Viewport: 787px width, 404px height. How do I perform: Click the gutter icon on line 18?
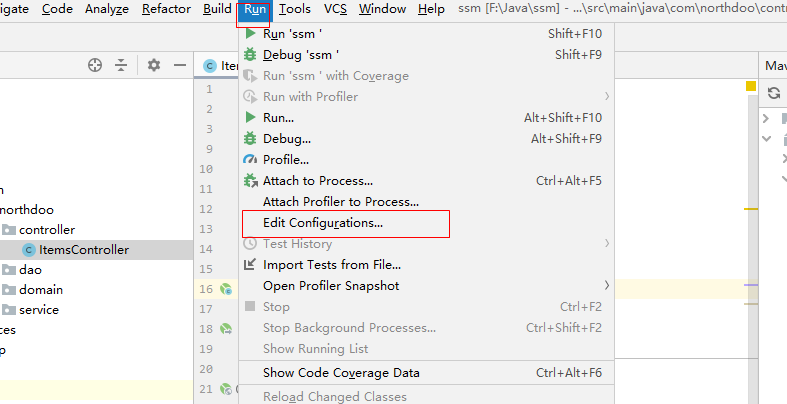tap(226, 330)
